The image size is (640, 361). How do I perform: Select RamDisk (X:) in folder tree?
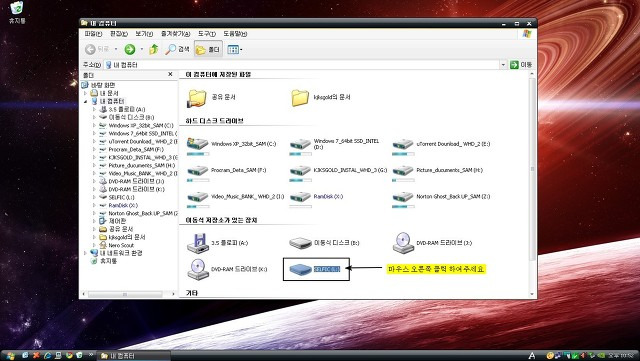point(123,205)
